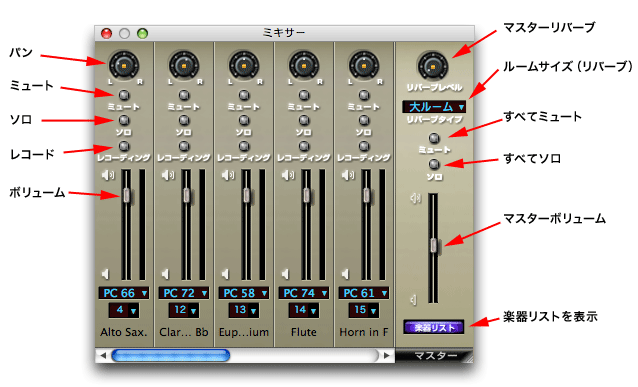This screenshot has width=638, height=387.
Task: Click quiet speaker icon below Horn in F fader
Action: tap(345, 274)
